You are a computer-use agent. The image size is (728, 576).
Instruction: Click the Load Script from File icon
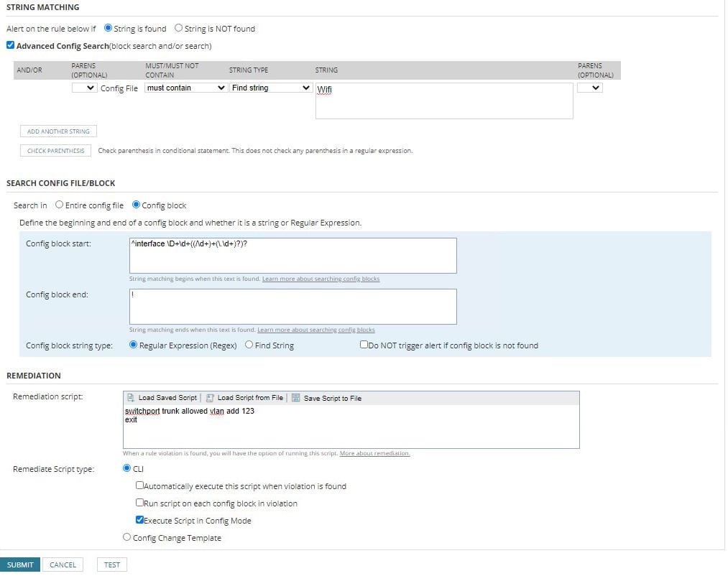click(210, 398)
